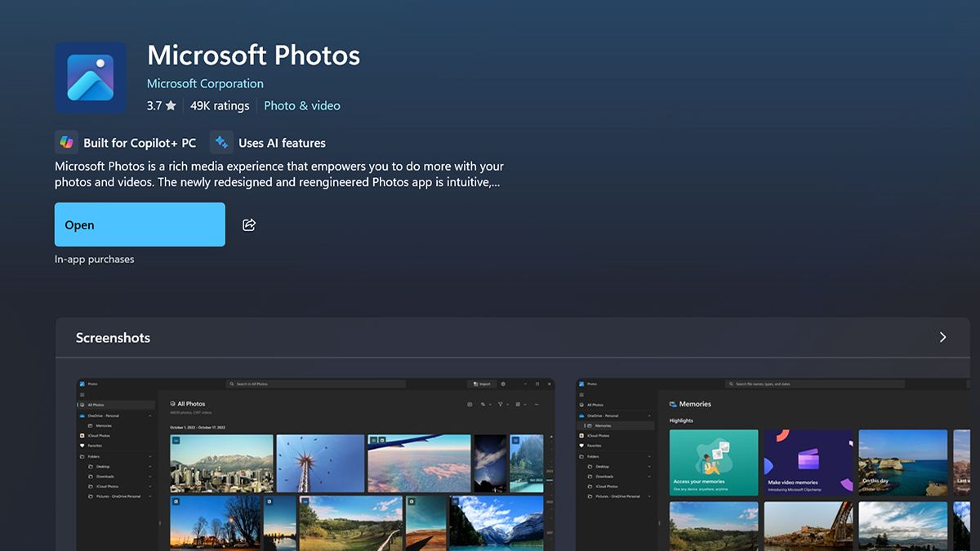Click the filter icon in the All Photos toolbar
Viewport: 980px width, 551px height.
click(x=500, y=404)
